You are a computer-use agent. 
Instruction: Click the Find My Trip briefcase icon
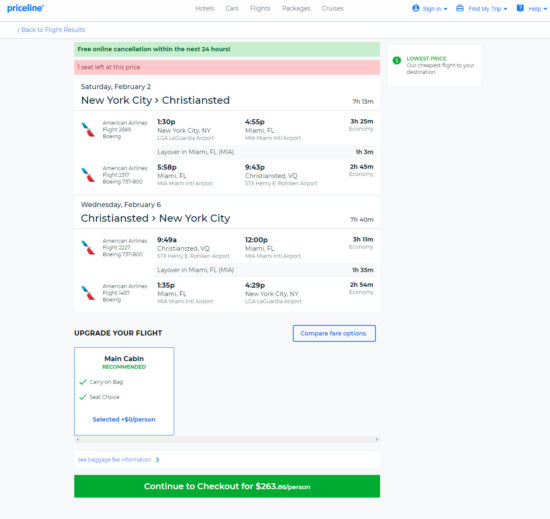(460, 8)
